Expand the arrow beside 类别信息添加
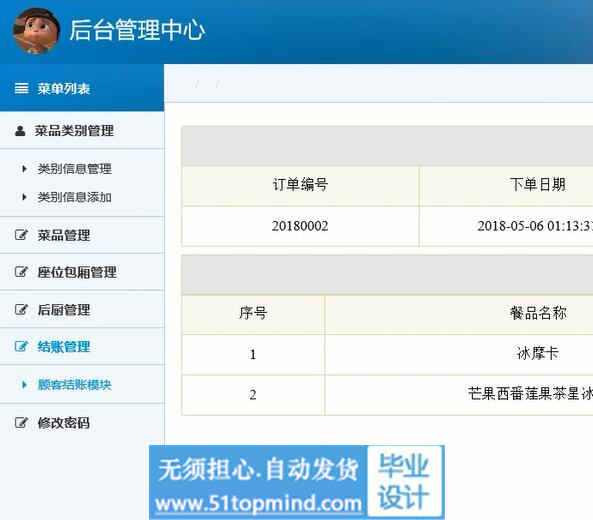This screenshot has width=593, height=520. point(24,197)
